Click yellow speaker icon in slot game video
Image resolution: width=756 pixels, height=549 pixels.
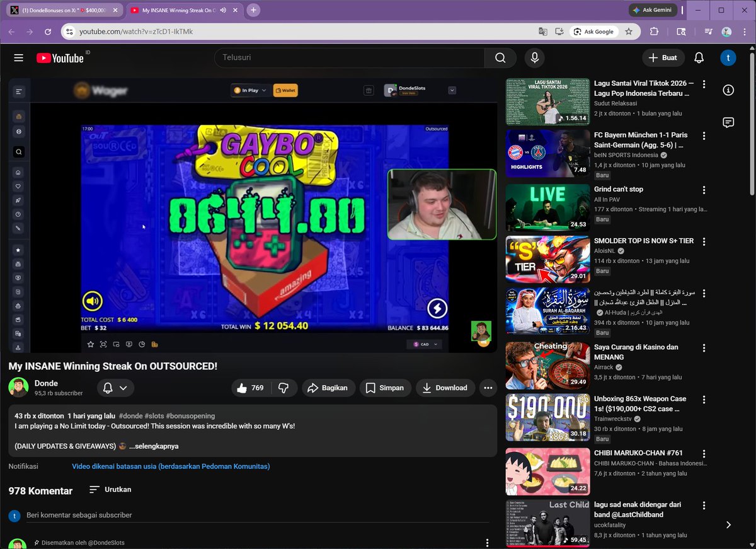(x=93, y=301)
